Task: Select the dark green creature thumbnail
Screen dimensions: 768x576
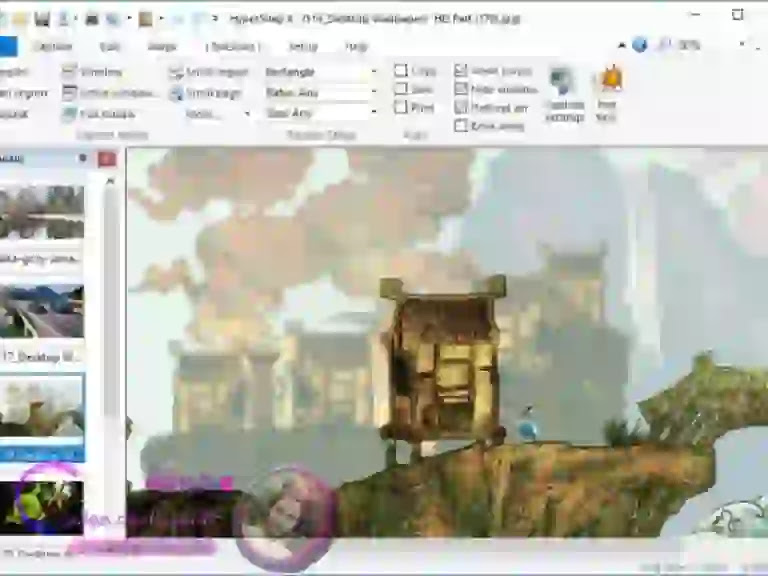Action: click(x=42, y=507)
